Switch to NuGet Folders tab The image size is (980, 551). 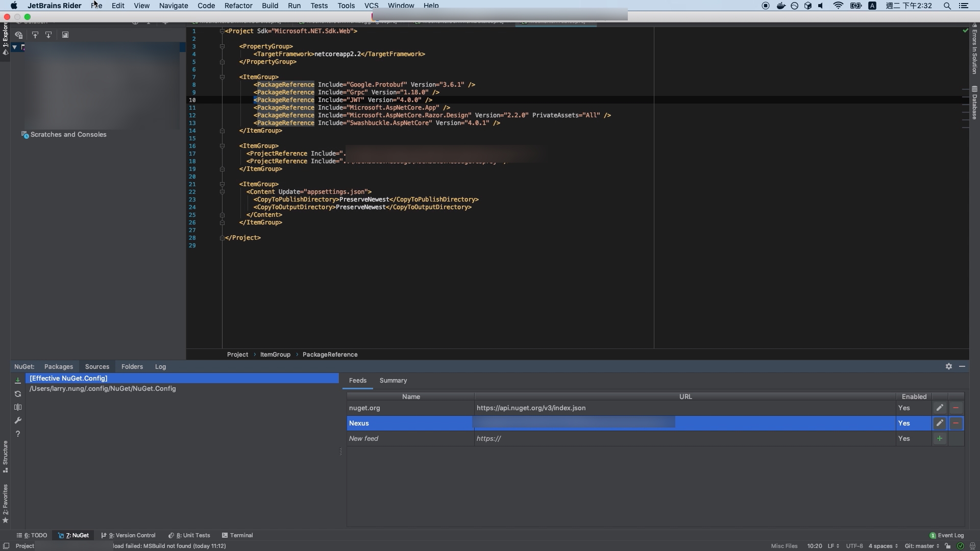pos(132,367)
